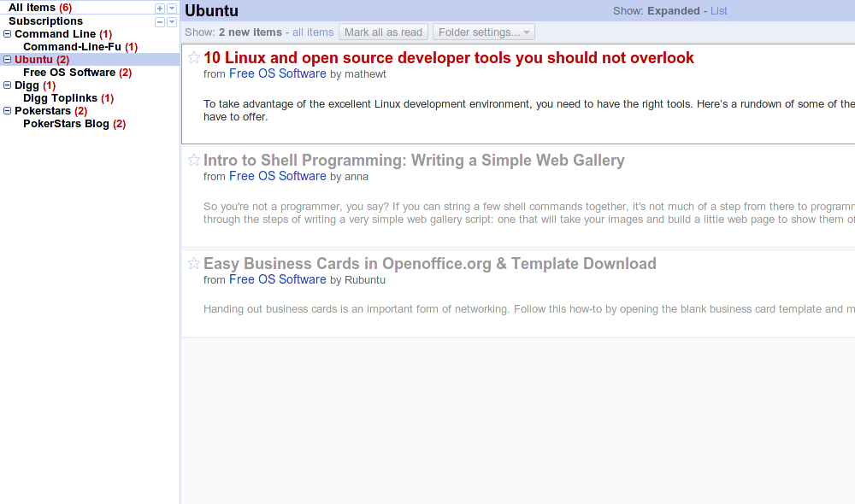Click the "2 new items" text
Screen dimensions: 855x504
pyautogui.click(x=251, y=32)
